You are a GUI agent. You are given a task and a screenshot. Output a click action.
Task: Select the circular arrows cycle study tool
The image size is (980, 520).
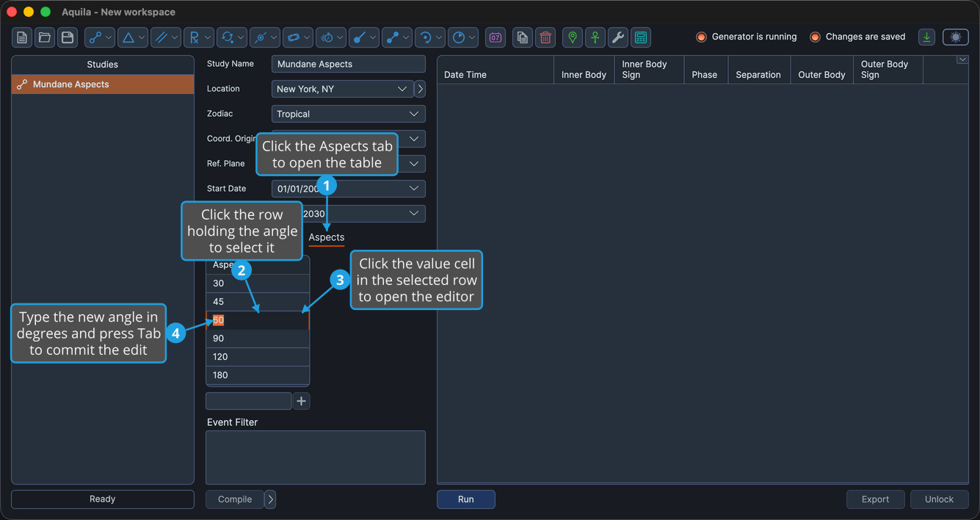227,37
